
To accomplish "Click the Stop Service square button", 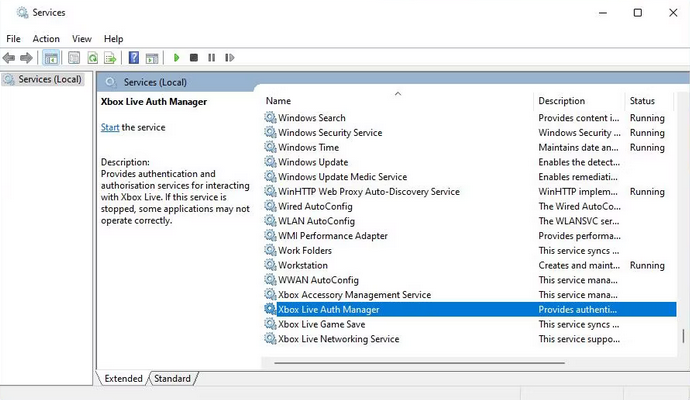I will click(194, 58).
